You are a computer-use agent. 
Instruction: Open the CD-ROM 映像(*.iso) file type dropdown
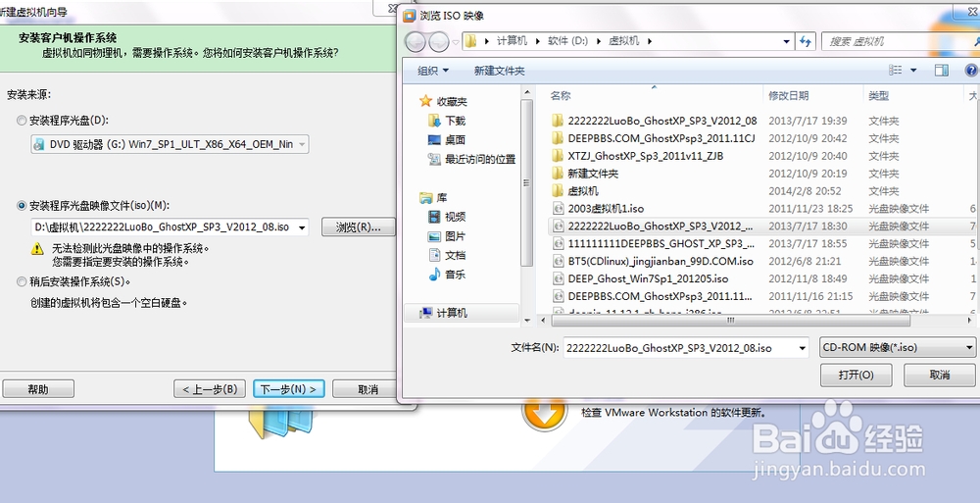click(x=898, y=347)
